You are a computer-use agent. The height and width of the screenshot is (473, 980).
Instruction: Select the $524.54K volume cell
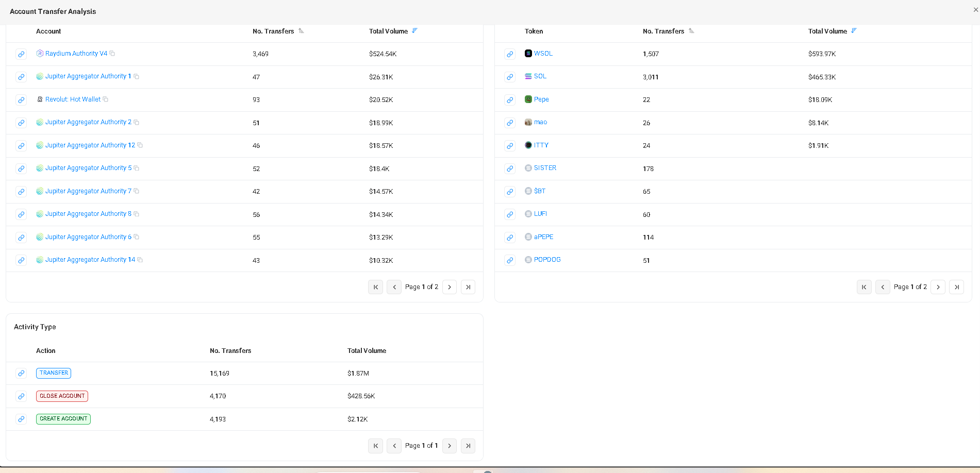pyautogui.click(x=383, y=54)
